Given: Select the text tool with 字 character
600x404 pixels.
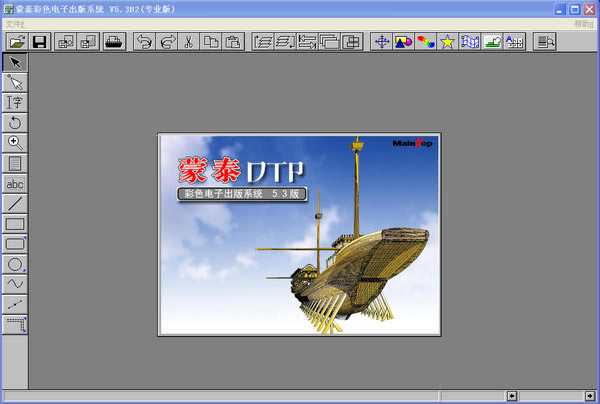Looking at the screenshot, I should coord(15,102).
